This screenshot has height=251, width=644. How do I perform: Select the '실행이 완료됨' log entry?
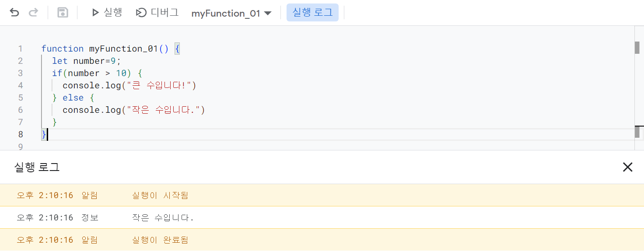[x=322, y=240]
